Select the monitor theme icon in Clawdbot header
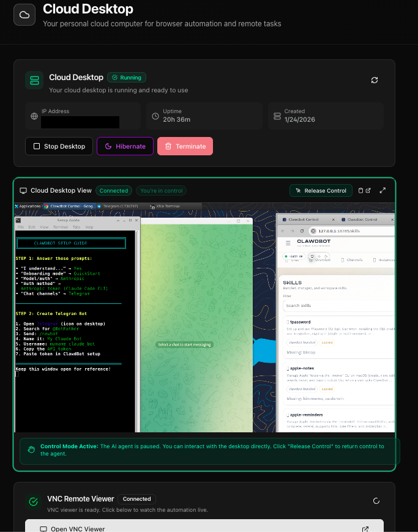Viewport: 418px width, 532px height. click(x=312, y=256)
